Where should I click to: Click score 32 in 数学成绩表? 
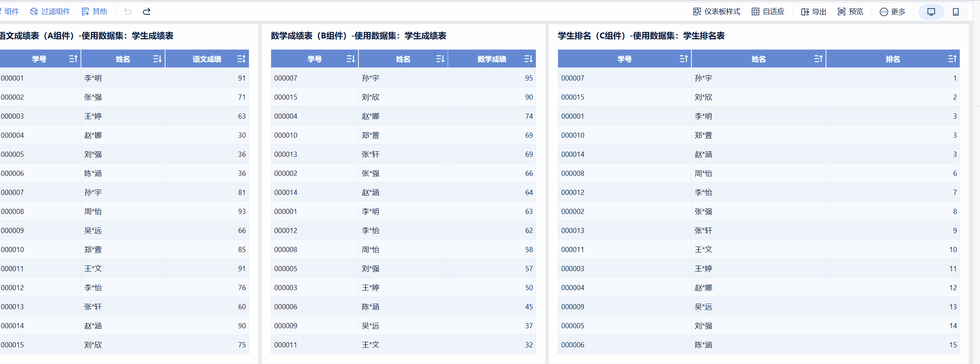pos(529,345)
